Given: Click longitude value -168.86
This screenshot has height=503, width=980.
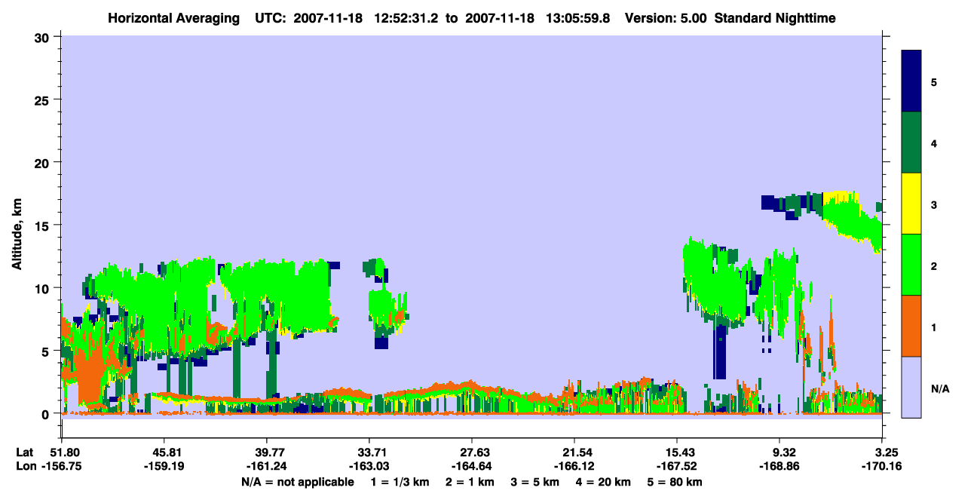Looking at the screenshot, I should coord(779,467).
